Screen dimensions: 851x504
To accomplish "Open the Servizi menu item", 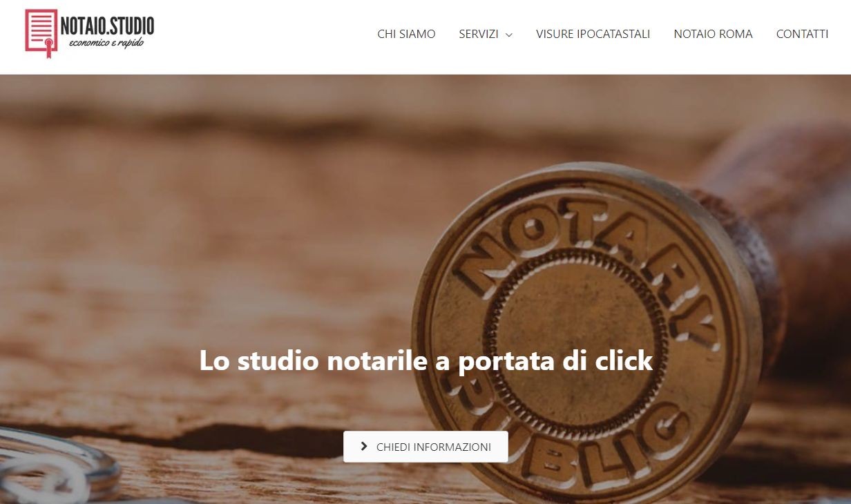I will 479,34.
